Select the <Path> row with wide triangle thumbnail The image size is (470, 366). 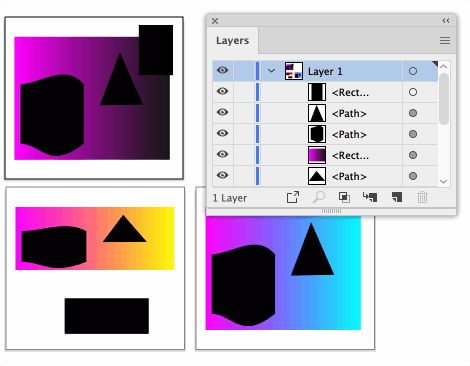click(325, 176)
